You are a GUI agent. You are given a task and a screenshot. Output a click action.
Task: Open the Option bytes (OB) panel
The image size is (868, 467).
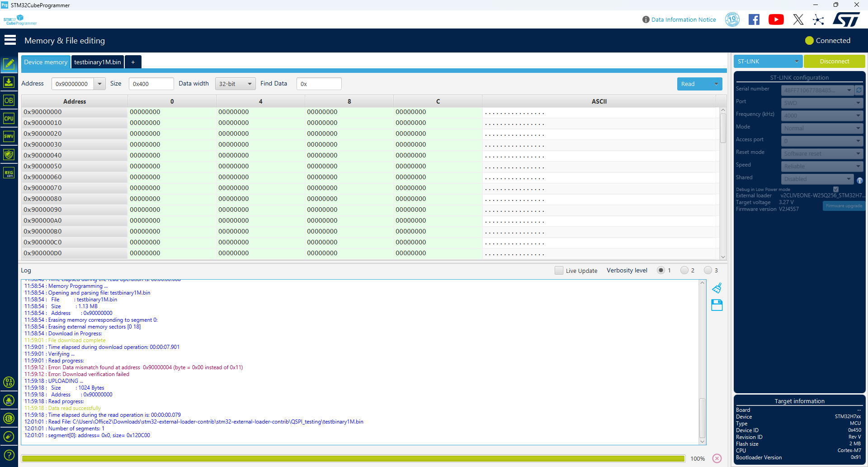(x=9, y=100)
